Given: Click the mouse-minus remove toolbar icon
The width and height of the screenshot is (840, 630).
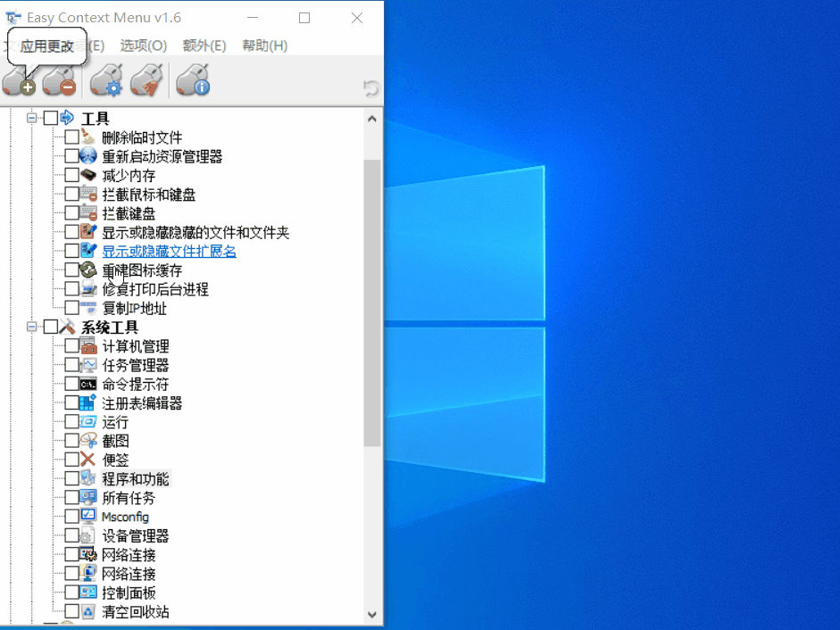Looking at the screenshot, I should coord(60,81).
